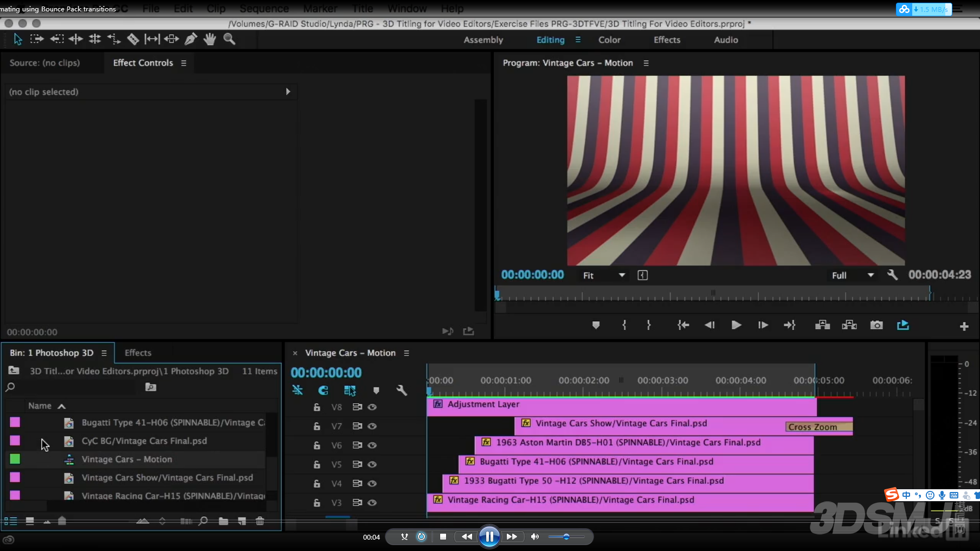Toggle V6 track output eye
Screen dimensions: 980x551
click(x=372, y=445)
